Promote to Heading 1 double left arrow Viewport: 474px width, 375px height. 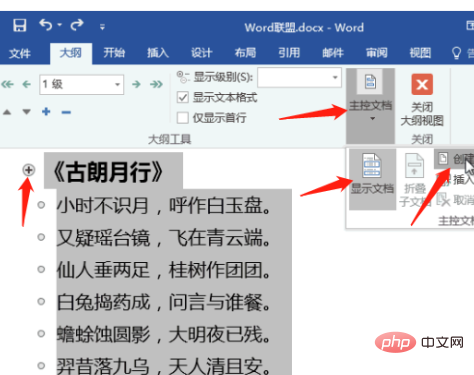tap(7, 84)
